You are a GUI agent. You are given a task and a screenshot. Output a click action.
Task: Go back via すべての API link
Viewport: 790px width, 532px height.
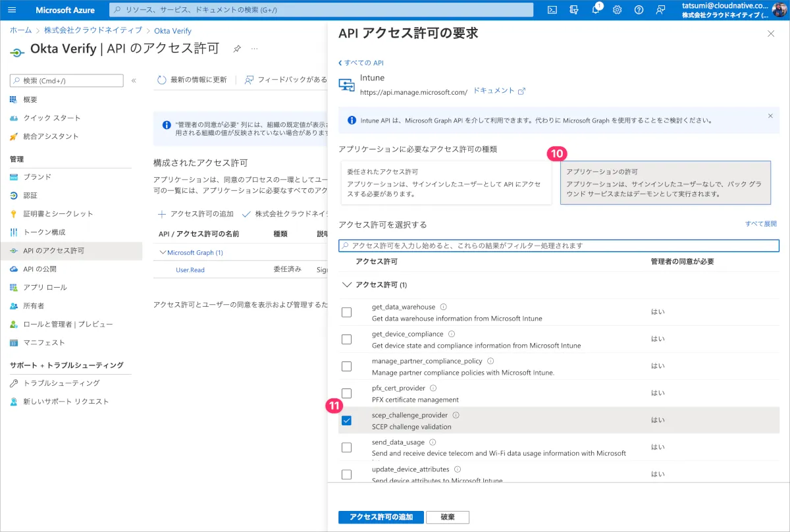click(x=361, y=63)
